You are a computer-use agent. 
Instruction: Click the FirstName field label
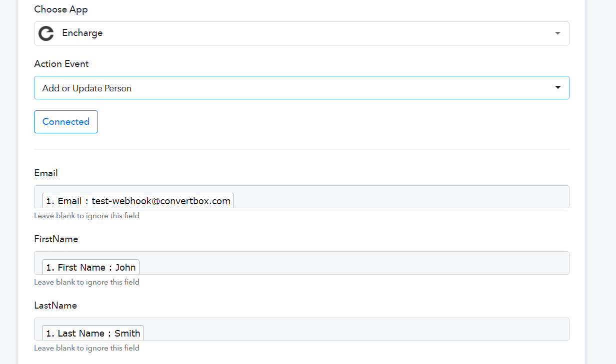click(56, 239)
